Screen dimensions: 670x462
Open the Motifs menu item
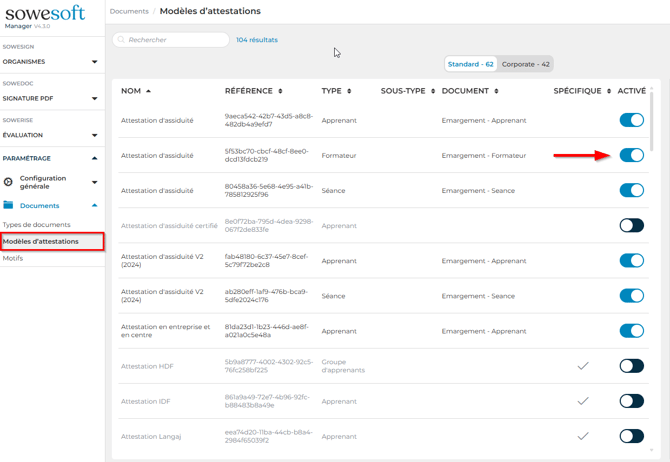coord(13,258)
